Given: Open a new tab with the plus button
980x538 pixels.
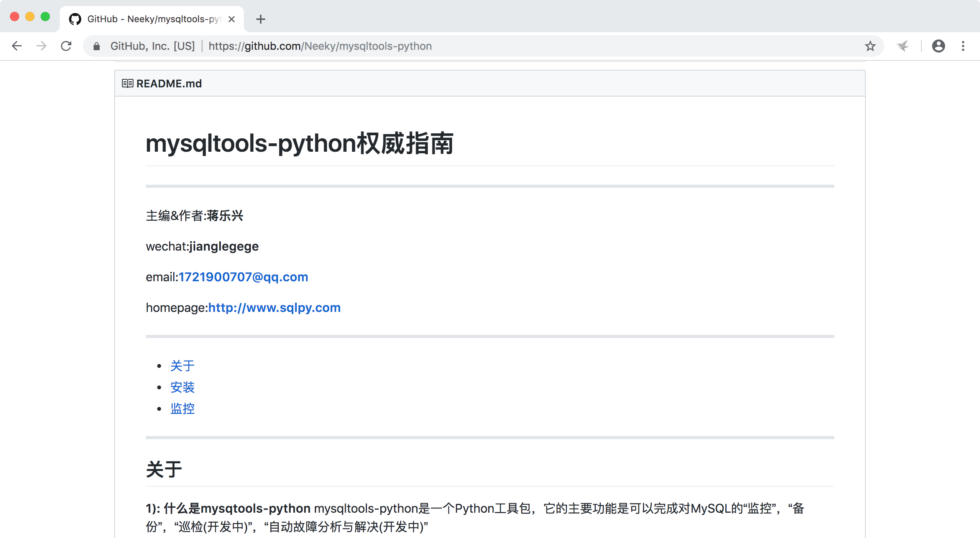Looking at the screenshot, I should click(x=261, y=19).
